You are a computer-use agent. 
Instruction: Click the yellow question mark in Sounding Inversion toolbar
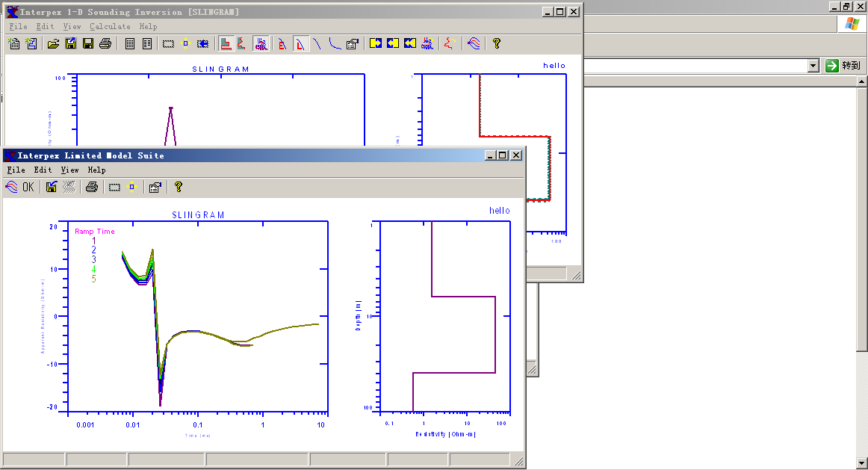[497, 44]
